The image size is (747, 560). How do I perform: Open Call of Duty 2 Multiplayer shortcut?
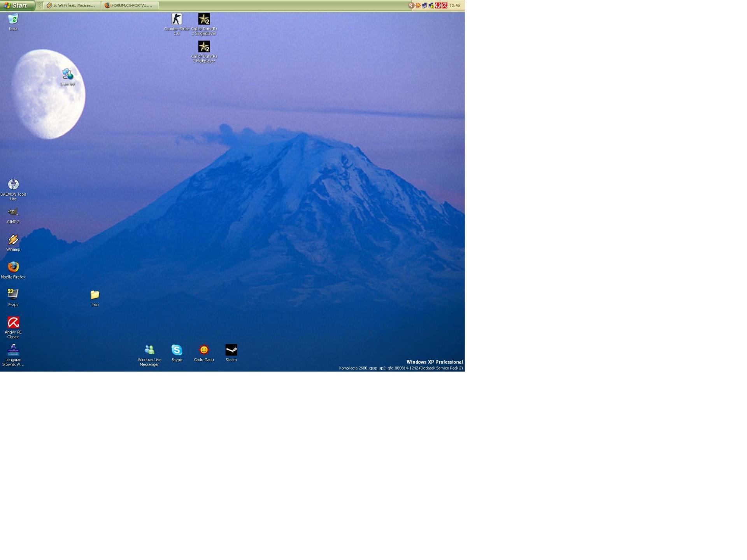tap(204, 52)
